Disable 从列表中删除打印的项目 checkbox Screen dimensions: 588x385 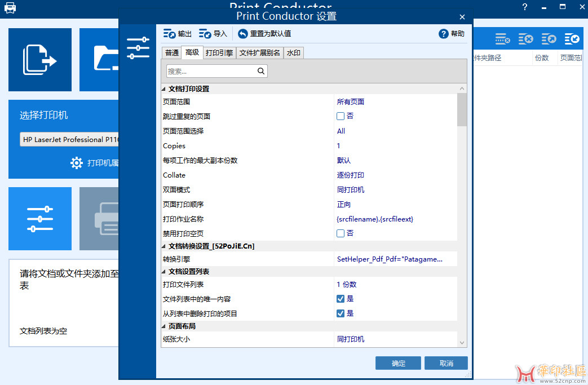click(x=339, y=313)
